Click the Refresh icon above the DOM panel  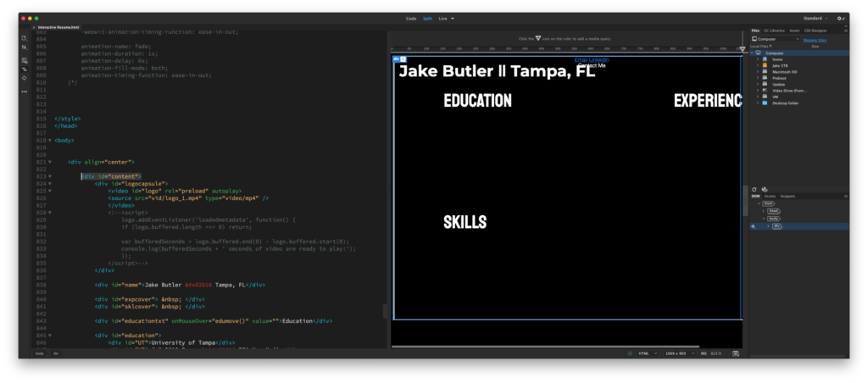(x=754, y=189)
